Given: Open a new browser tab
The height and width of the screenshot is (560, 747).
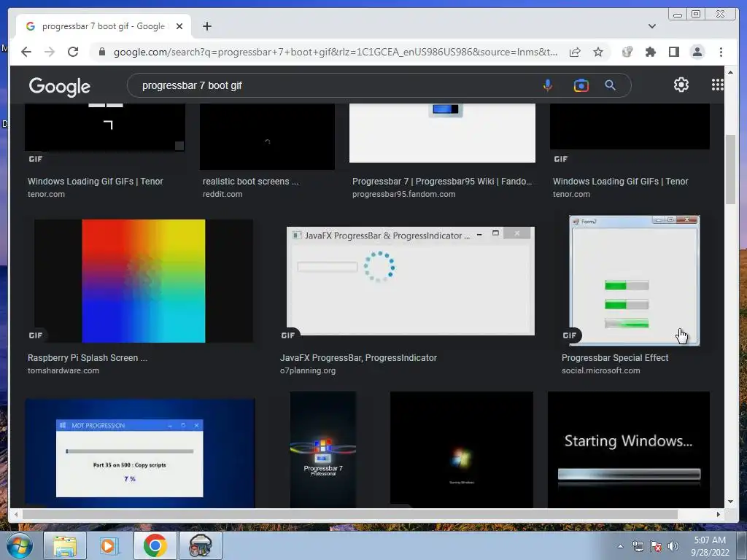Looking at the screenshot, I should pos(207,26).
